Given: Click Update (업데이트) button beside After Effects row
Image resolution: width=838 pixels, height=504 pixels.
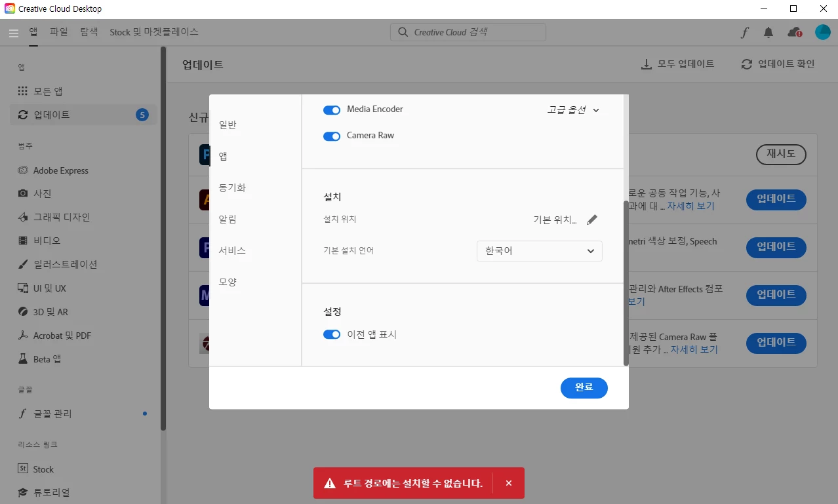Looking at the screenshot, I should point(776,295).
